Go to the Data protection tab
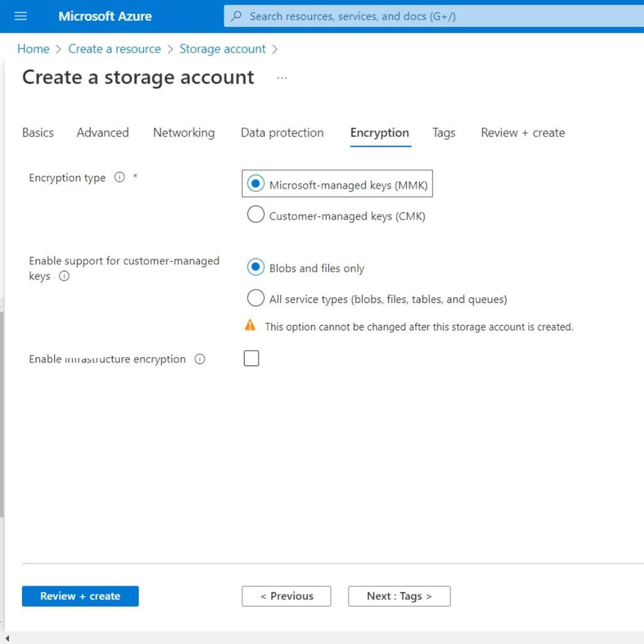The image size is (644, 644). (282, 133)
